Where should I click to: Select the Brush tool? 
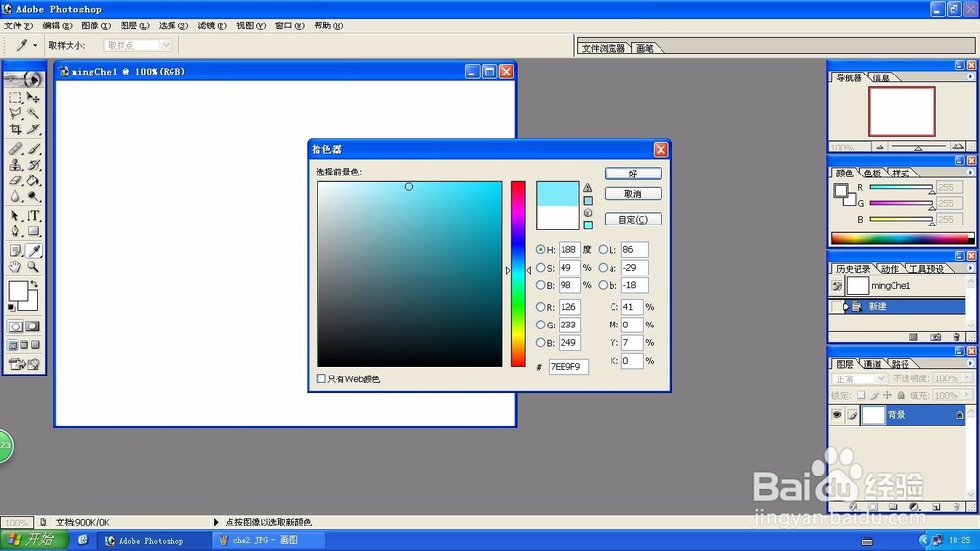pos(33,149)
